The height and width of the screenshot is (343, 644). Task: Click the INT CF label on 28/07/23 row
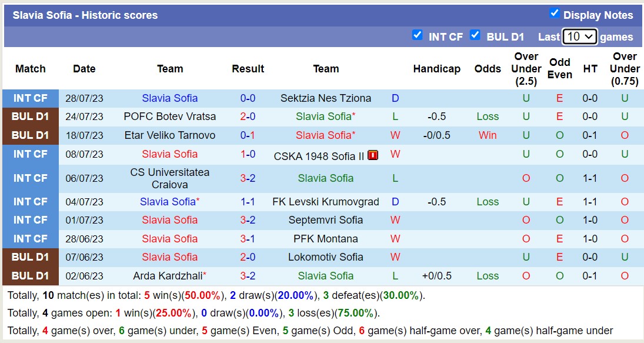pos(31,98)
